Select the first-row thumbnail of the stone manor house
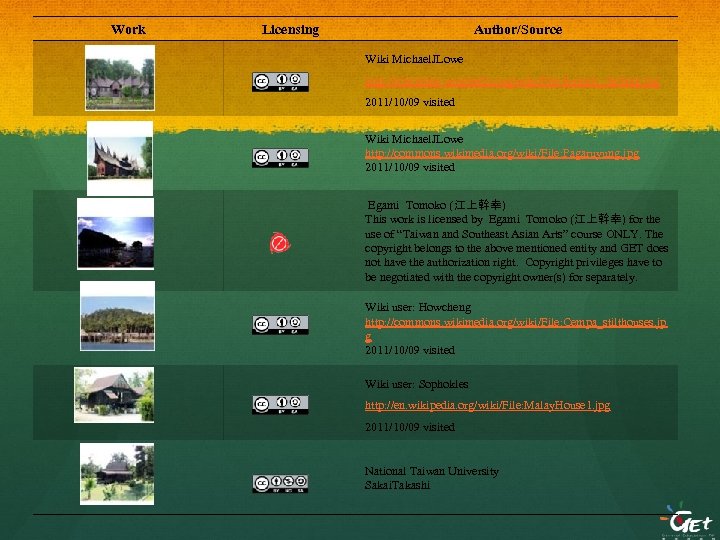This screenshot has width=720, height=540. 120,78
